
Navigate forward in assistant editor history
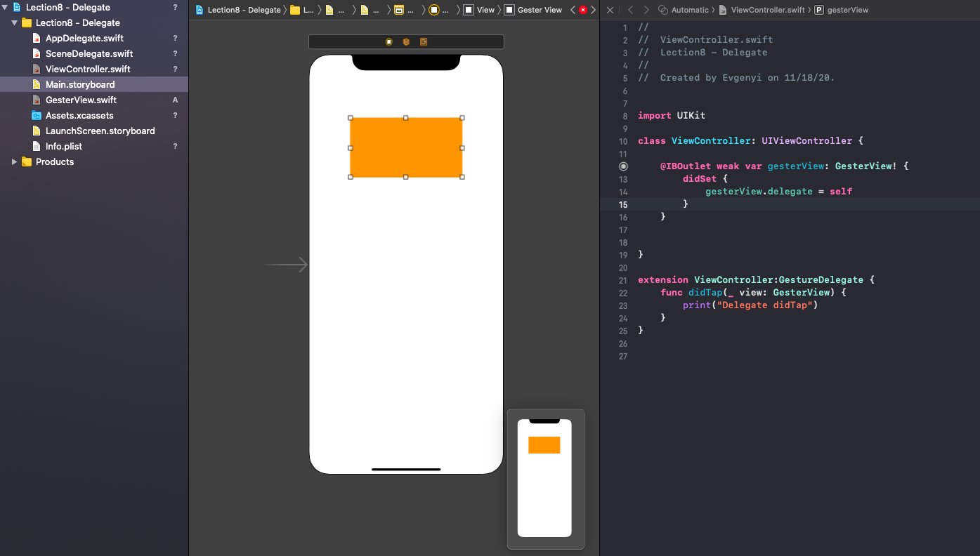[646, 10]
